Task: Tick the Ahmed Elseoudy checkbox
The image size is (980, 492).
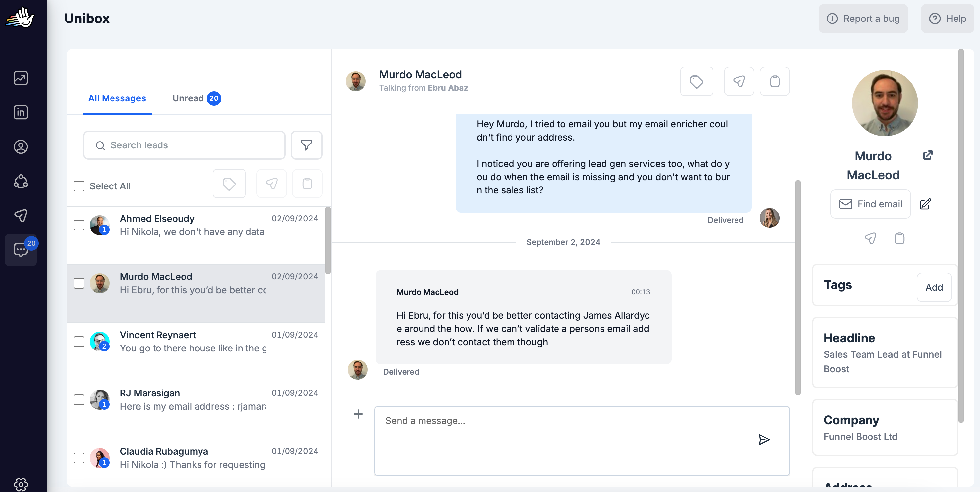Action: tap(79, 225)
